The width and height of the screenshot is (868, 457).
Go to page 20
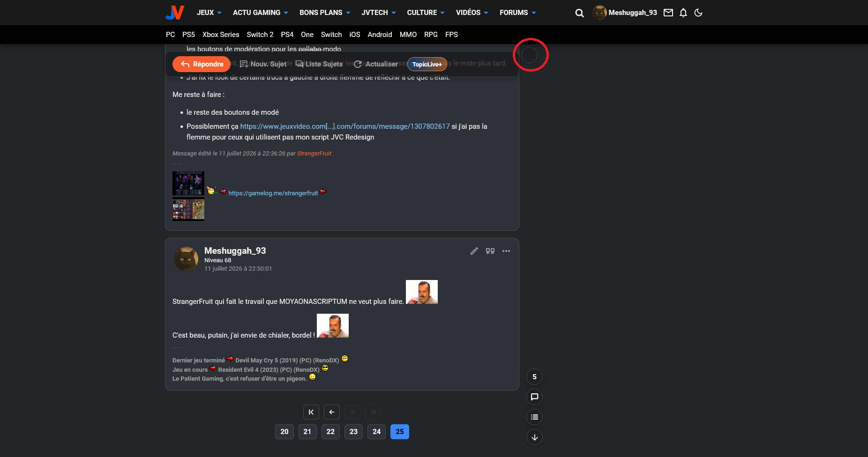(x=284, y=432)
